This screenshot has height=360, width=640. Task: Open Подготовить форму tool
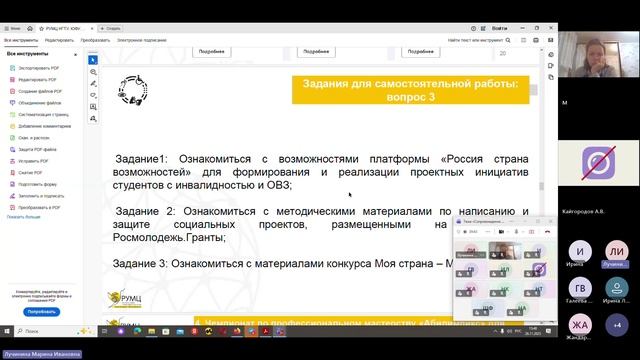(33, 184)
